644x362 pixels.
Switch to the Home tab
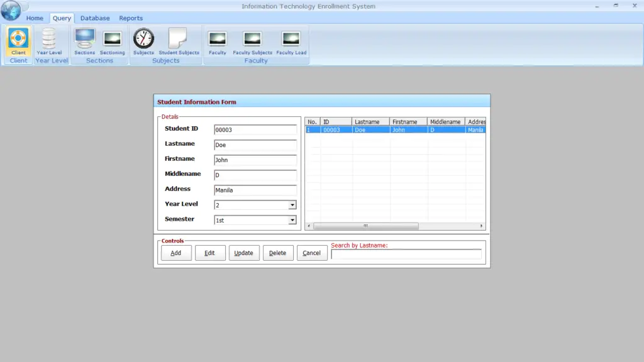pyautogui.click(x=35, y=18)
